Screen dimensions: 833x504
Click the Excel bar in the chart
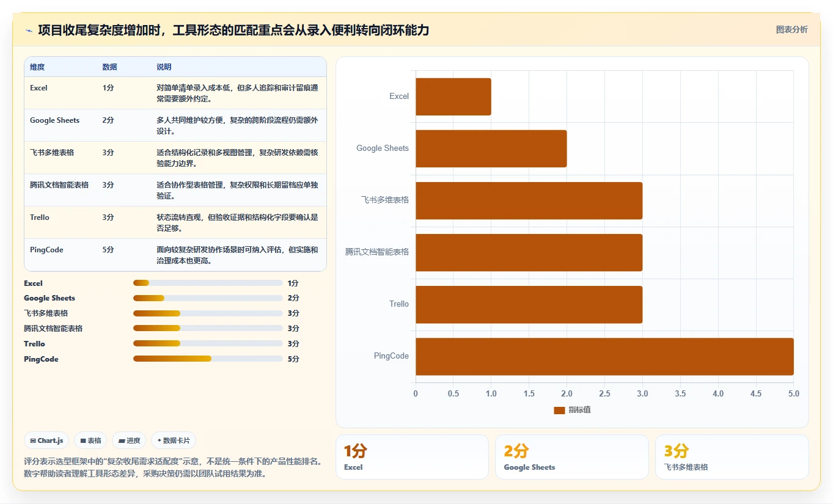pyautogui.click(x=453, y=97)
